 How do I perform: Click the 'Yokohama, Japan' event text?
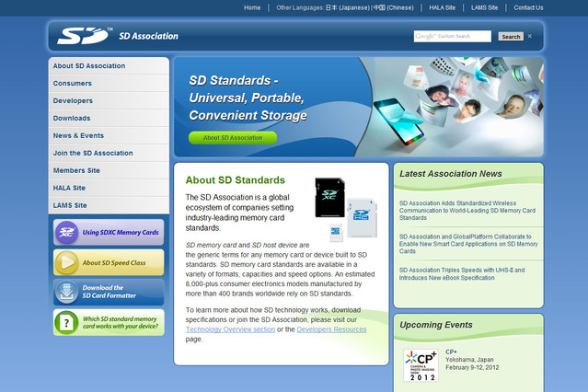[469, 360]
